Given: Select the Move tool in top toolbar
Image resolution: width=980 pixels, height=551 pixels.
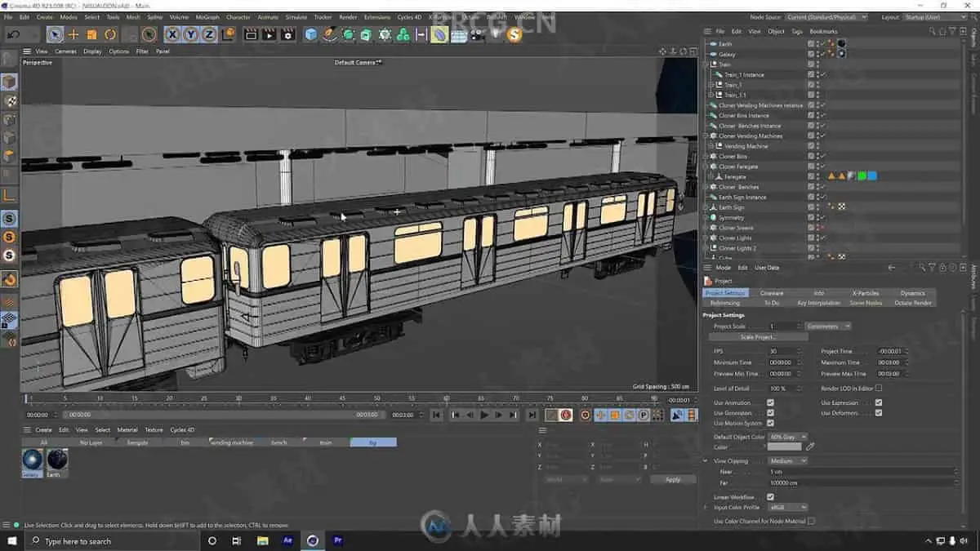Looking at the screenshot, I should click(73, 34).
